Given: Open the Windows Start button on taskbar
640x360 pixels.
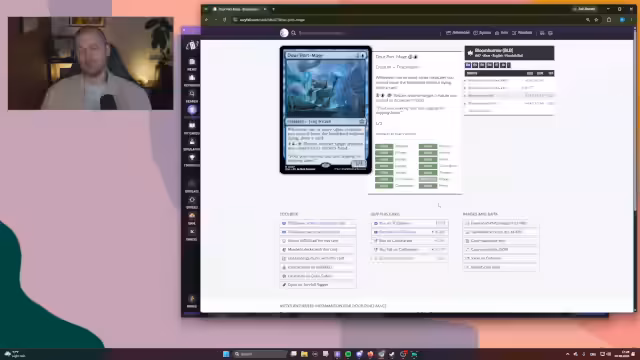Looking at the screenshot, I should point(226,354).
